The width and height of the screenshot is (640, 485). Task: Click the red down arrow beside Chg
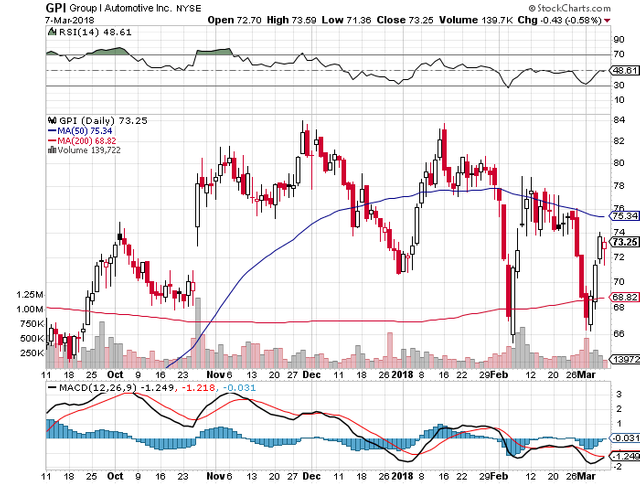(608, 20)
